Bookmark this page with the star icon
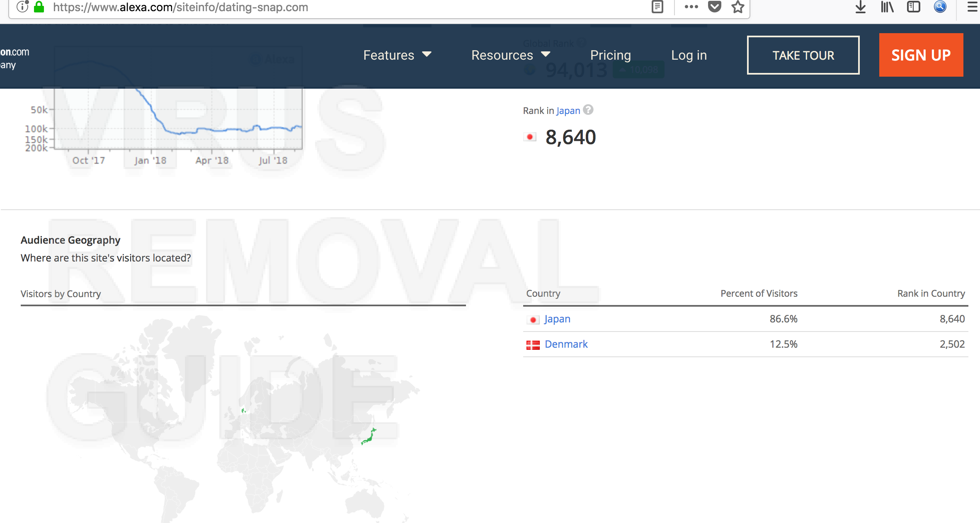The image size is (980, 523). click(x=738, y=7)
